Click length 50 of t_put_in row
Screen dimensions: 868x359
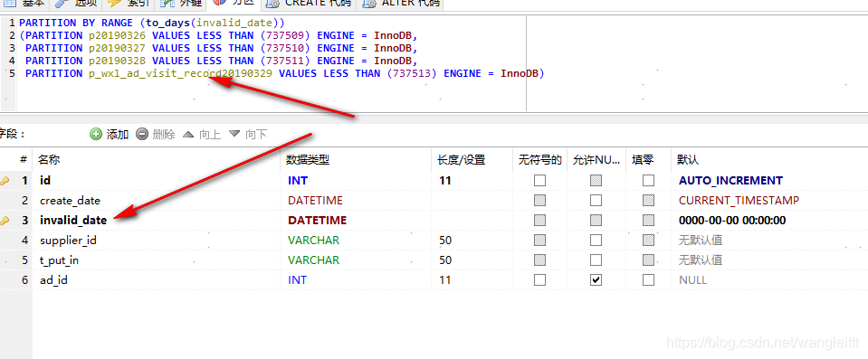coord(444,260)
